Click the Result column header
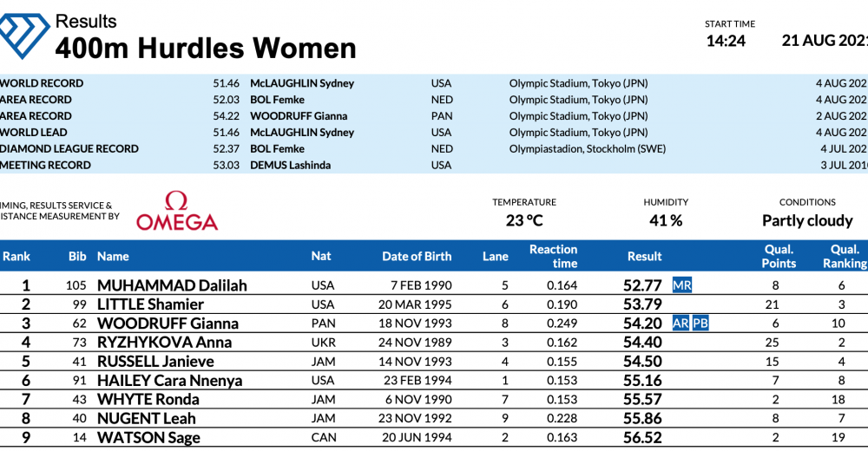 (x=644, y=257)
